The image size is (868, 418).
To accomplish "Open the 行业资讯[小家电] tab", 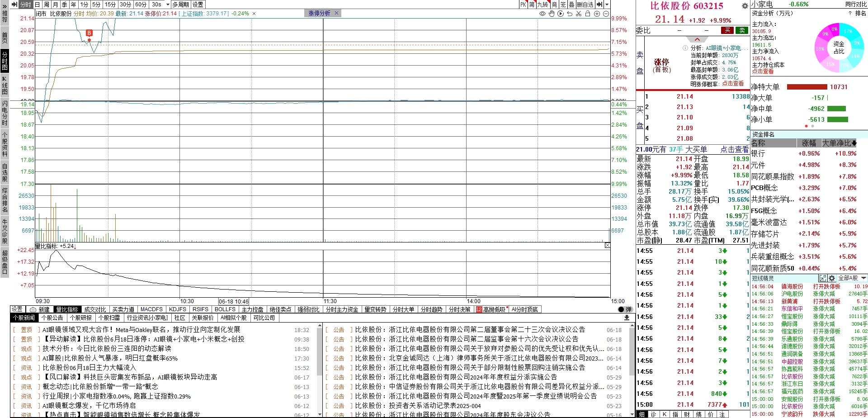I will [147, 318].
